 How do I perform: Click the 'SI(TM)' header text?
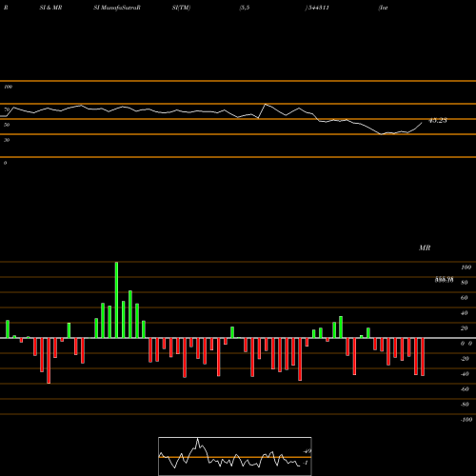pos(181,8)
